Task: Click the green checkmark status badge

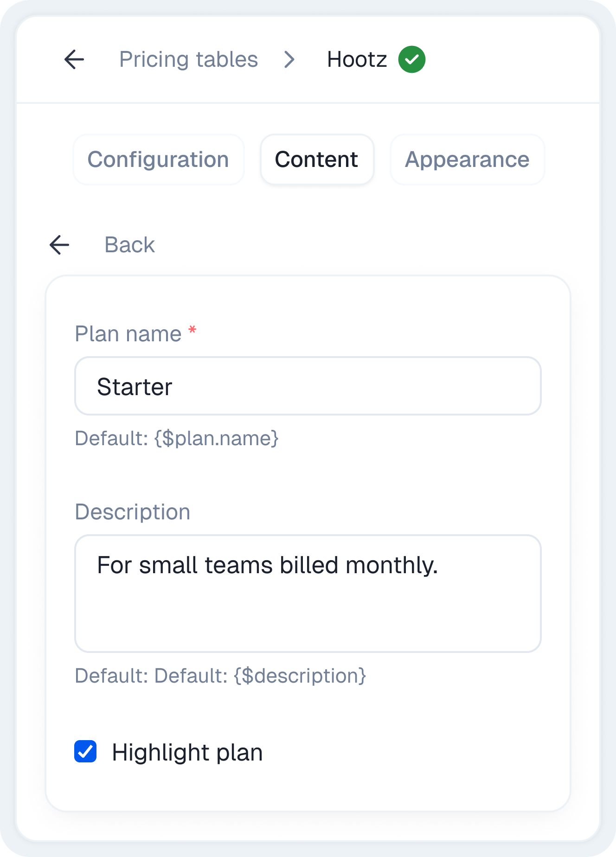Action: coord(412,59)
